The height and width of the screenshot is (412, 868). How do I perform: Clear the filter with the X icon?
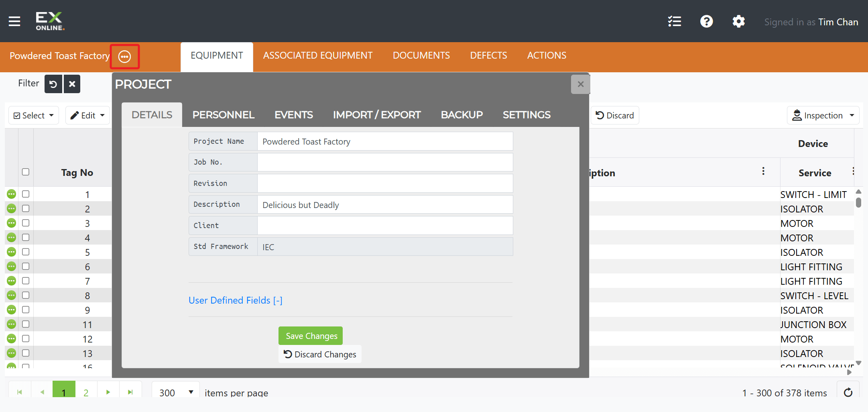(72, 84)
